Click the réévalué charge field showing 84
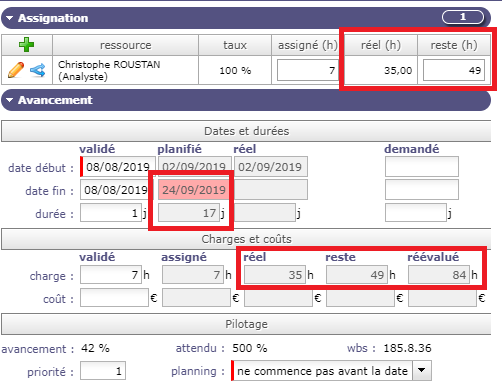 point(439,275)
